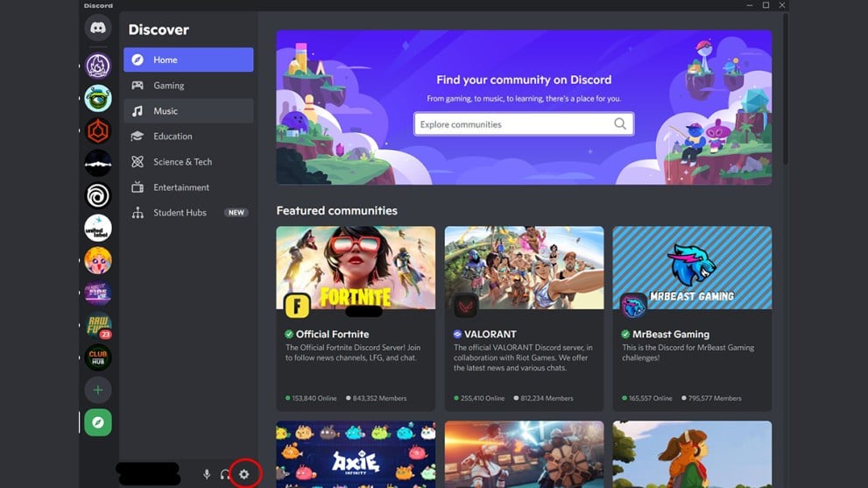Open the cartoon face server icon
This screenshot has height=488, width=868.
coord(98,260)
